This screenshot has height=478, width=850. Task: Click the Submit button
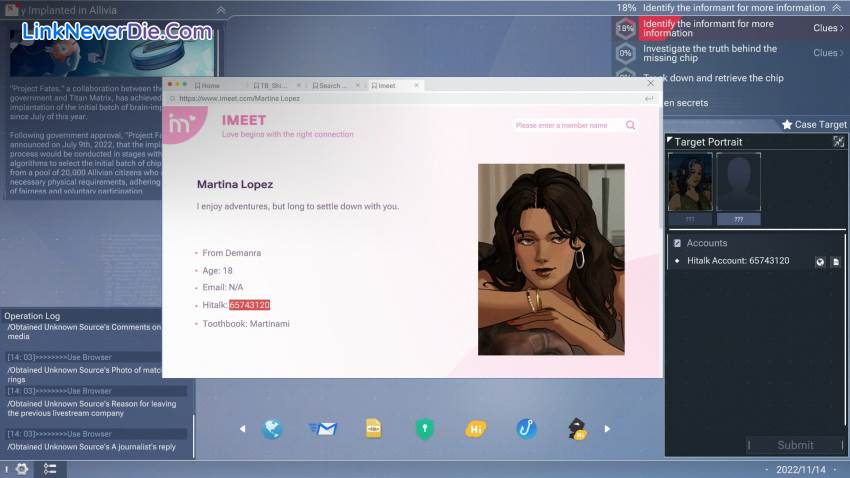795,445
